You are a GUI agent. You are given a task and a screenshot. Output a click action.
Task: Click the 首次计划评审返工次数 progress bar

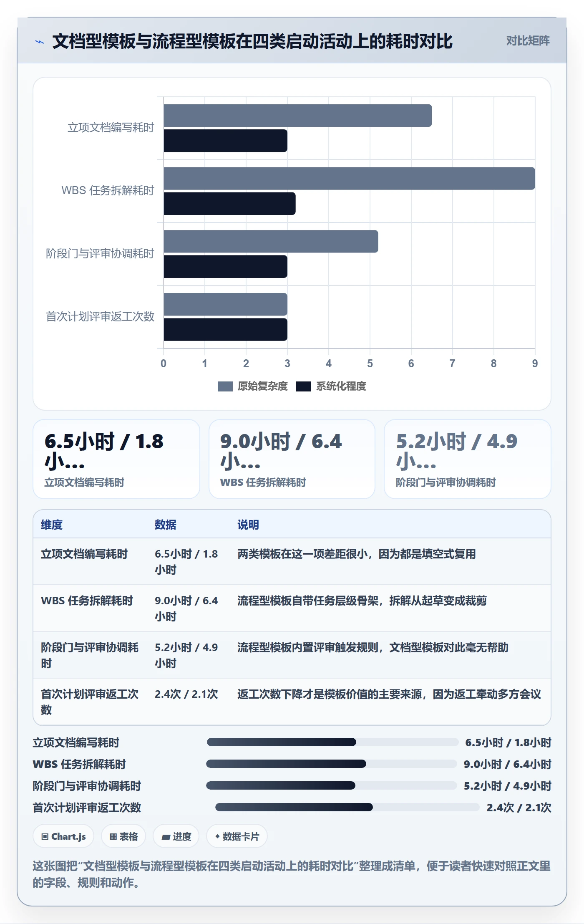tap(347, 807)
